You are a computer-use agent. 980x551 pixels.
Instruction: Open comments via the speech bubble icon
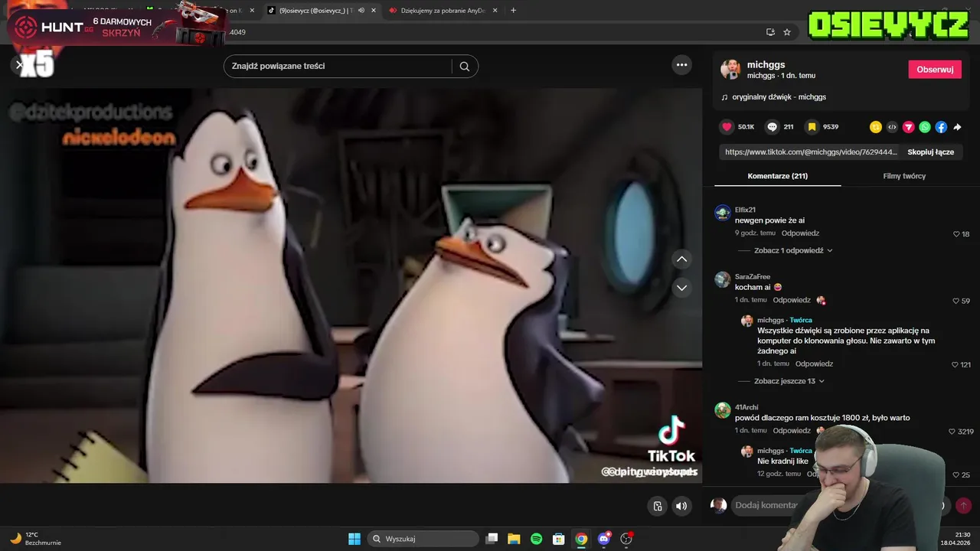[x=773, y=127]
